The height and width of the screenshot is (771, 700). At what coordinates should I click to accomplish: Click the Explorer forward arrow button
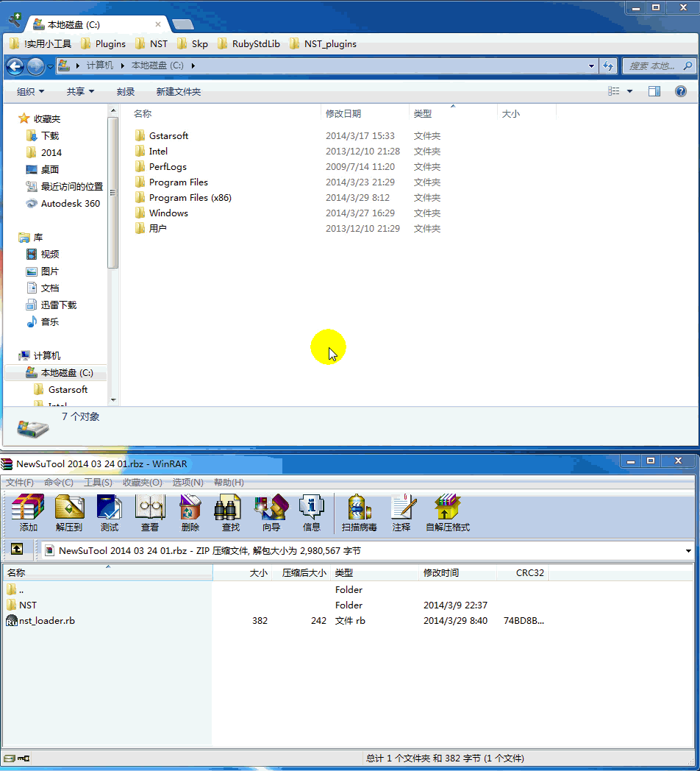35,66
